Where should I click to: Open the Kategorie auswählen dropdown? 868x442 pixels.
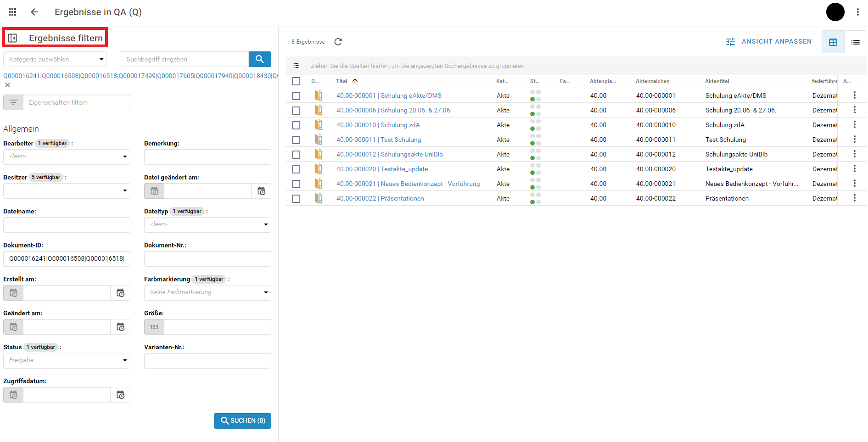point(55,59)
